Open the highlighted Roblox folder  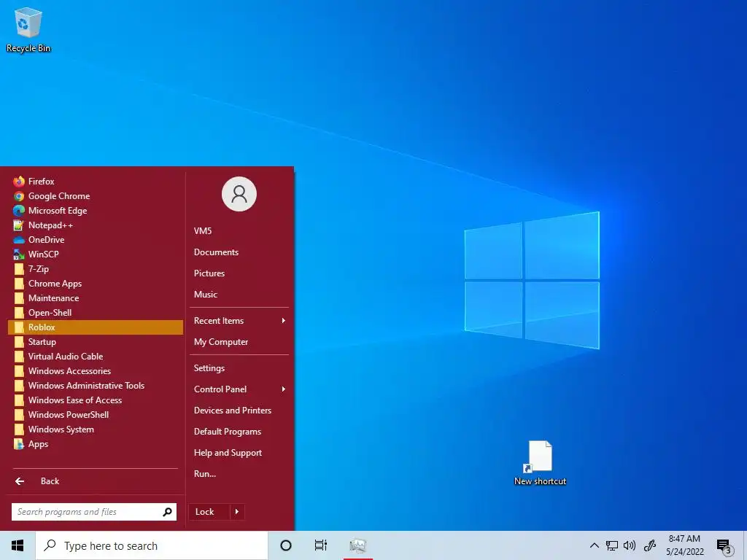click(96, 327)
